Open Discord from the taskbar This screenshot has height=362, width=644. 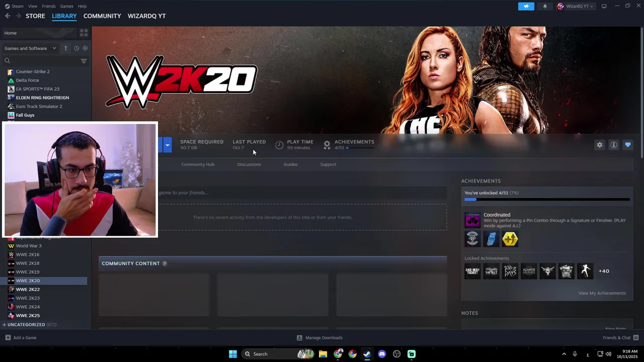pyautogui.click(x=382, y=354)
